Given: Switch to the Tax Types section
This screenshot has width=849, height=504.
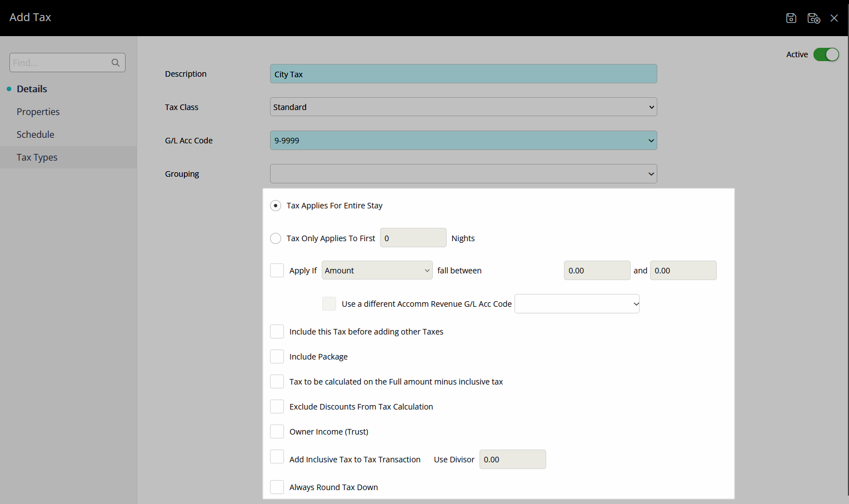Looking at the screenshot, I should (x=68, y=157).
